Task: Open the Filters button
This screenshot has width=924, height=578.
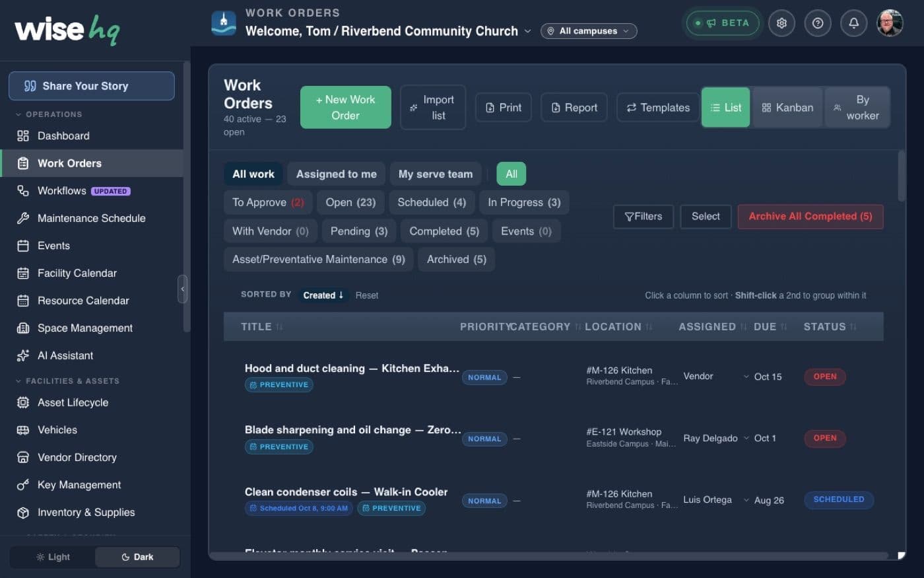Action: (643, 217)
